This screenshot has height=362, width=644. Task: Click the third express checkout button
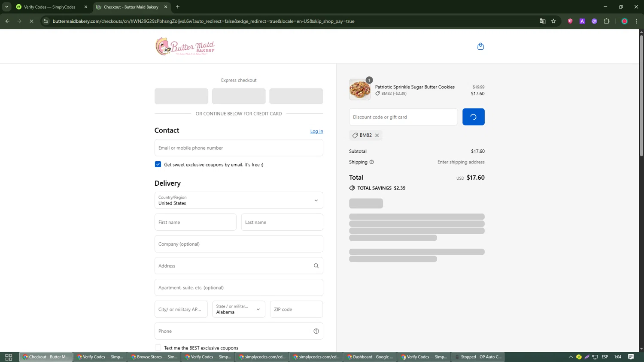296,96
